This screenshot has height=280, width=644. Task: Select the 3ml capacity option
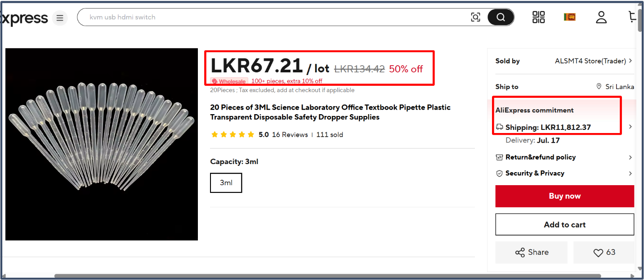(x=226, y=183)
